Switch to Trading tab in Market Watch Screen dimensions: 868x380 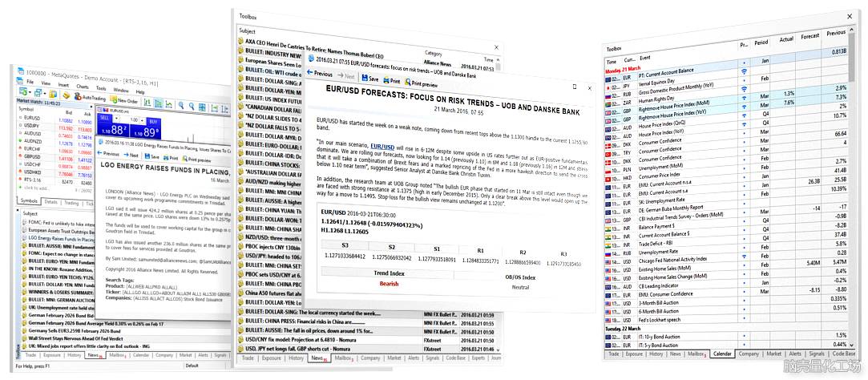point(71,204)
